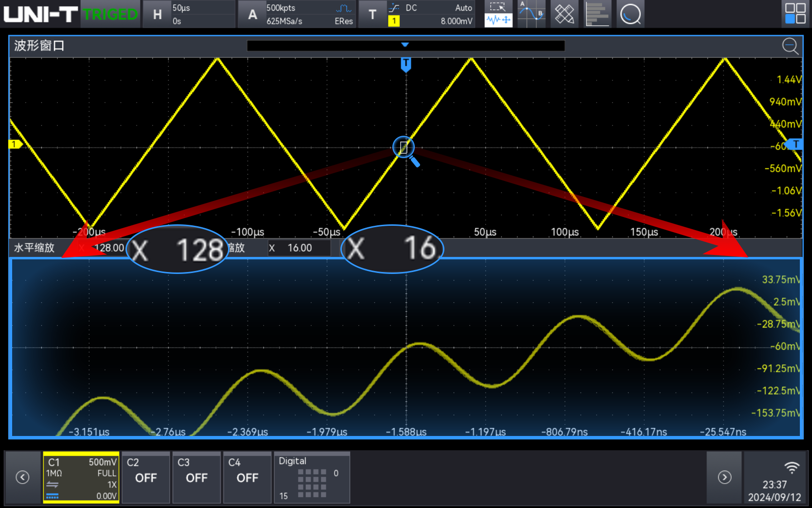Click the round search icon in toolbar

[631, 14]
